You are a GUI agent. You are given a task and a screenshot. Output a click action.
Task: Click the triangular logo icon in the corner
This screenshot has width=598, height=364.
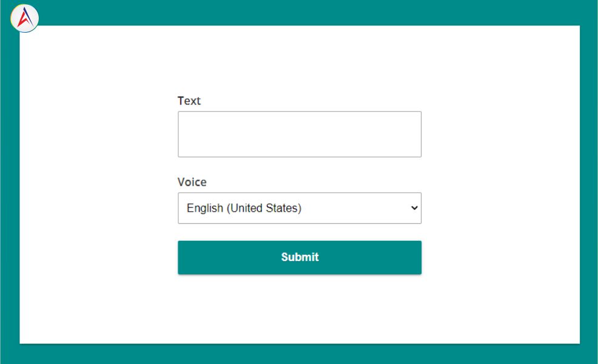click(25, 18)
